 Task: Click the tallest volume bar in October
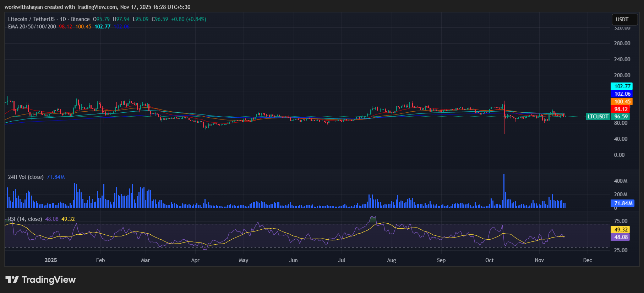[504, 191]
